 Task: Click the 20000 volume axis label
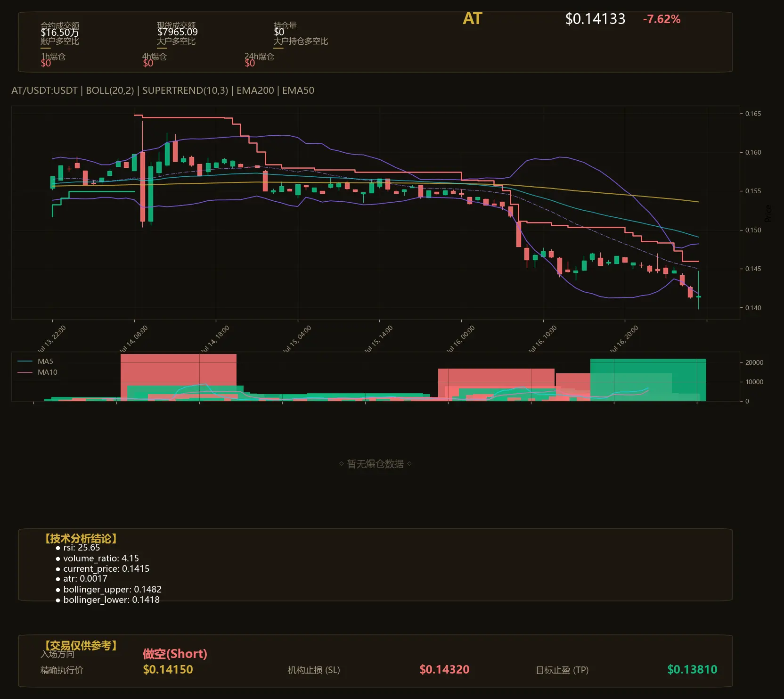[754, 362]
